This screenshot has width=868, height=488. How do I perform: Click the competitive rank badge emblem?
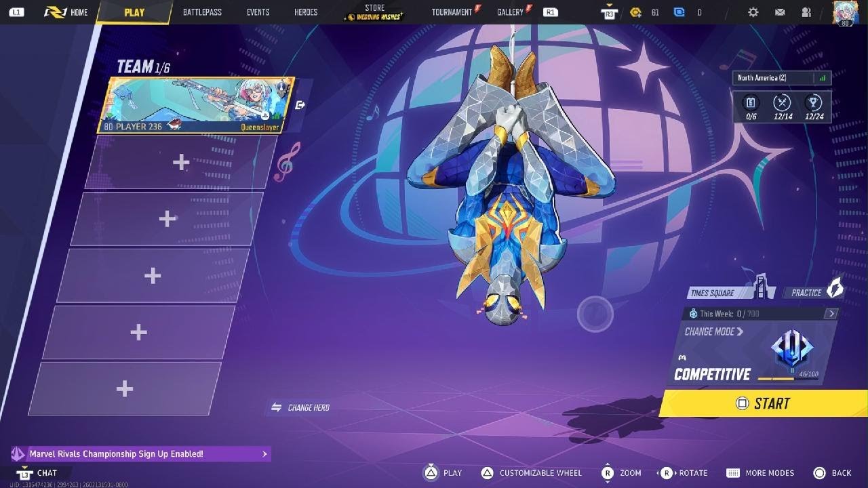(791, 348)
